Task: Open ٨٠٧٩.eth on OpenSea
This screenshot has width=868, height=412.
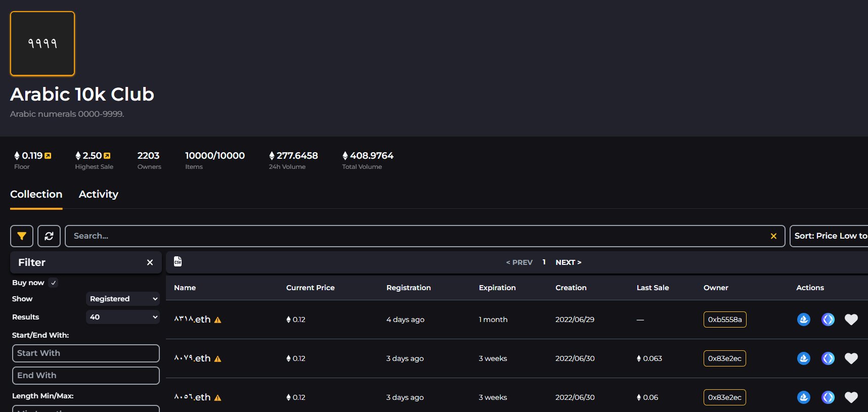Action: pyautogui.click(x=804, y=358)
